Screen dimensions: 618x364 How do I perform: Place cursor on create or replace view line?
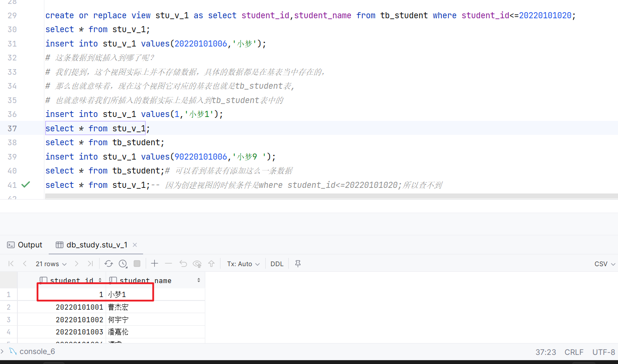tap(311, 16)
